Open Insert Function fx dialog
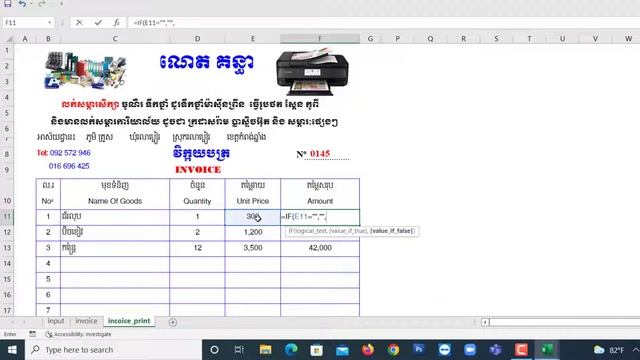 click(x=116, y=23)
